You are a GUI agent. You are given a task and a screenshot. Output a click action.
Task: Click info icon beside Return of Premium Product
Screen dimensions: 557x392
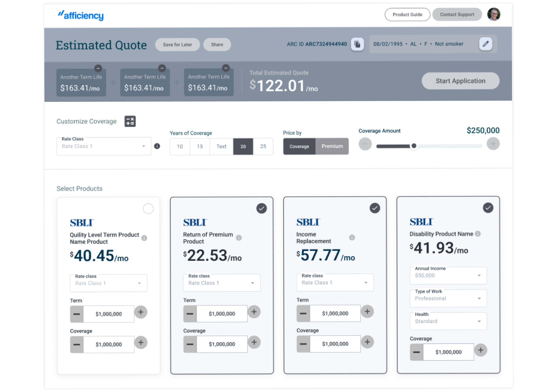click(239, 238)
